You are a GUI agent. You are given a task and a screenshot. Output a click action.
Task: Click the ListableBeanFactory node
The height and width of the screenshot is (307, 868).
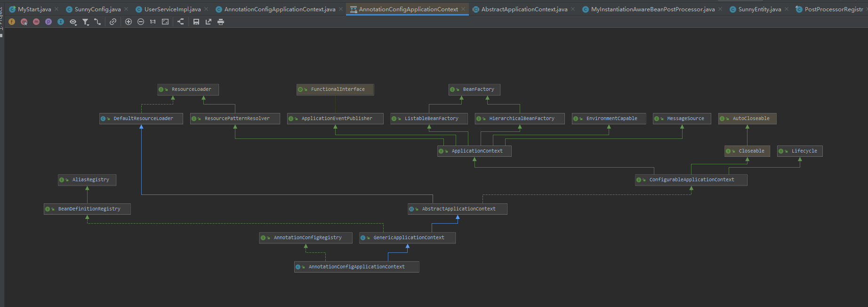(x=429, y=119)
